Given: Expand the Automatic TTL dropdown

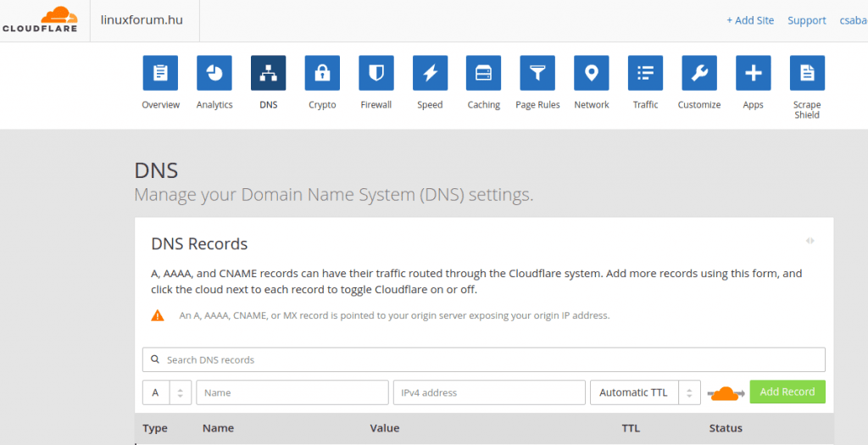Looking at the screenshot, I should pyautogui.click(x=645, y=392).
